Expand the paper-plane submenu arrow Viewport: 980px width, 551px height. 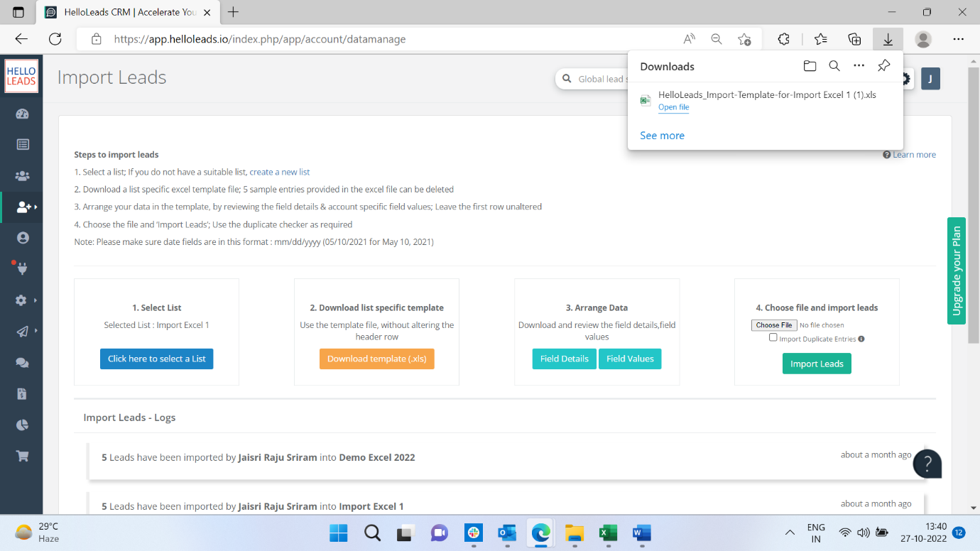pos(35,332)
